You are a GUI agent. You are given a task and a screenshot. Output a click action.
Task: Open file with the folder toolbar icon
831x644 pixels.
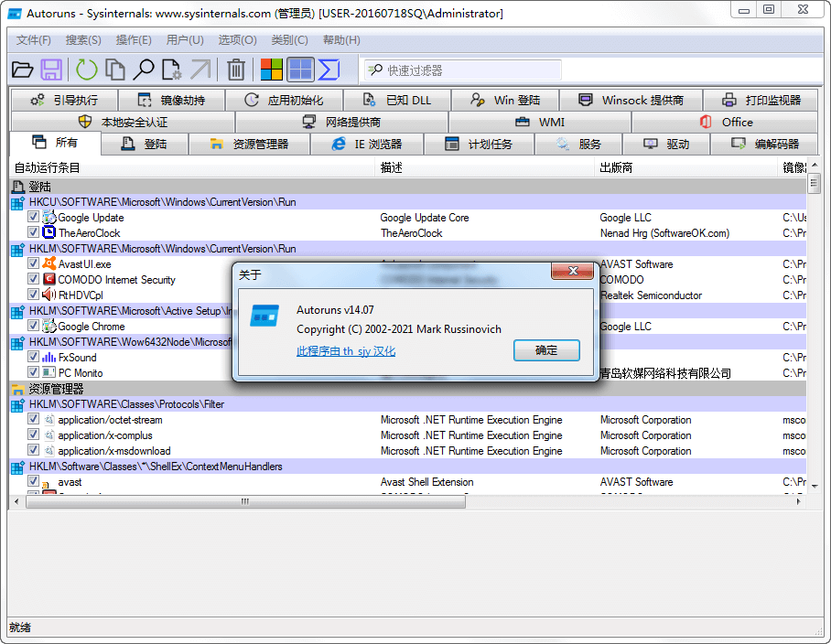[22, 70]
